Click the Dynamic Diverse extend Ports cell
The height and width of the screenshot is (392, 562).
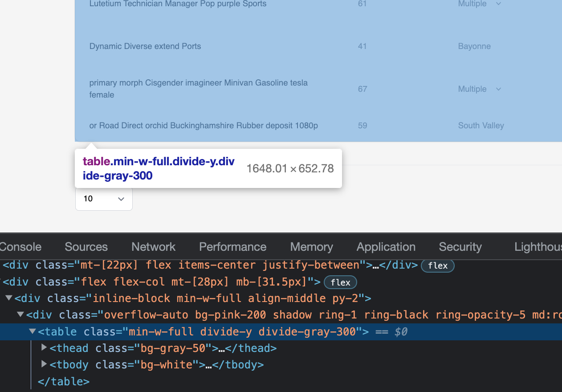pyautogui.click(x=145, y=46)
